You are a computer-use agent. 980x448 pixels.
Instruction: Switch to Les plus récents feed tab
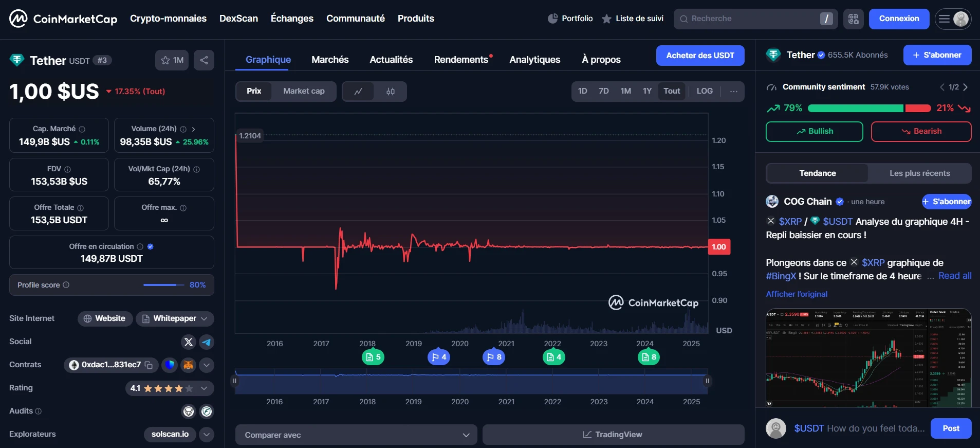919,173
